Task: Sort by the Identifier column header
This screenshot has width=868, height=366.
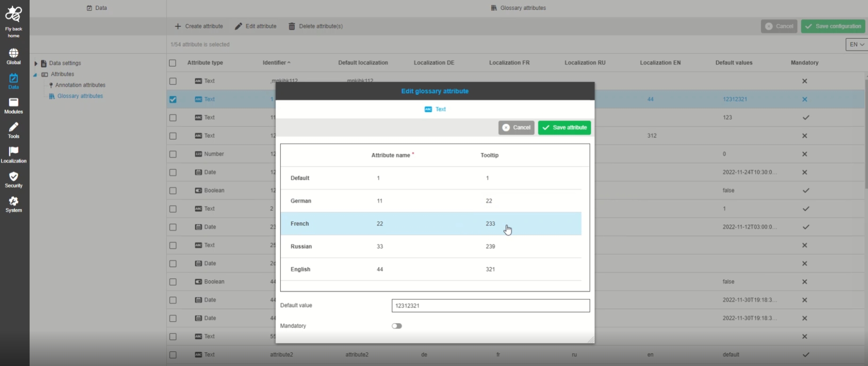Action: coord(277,63)
